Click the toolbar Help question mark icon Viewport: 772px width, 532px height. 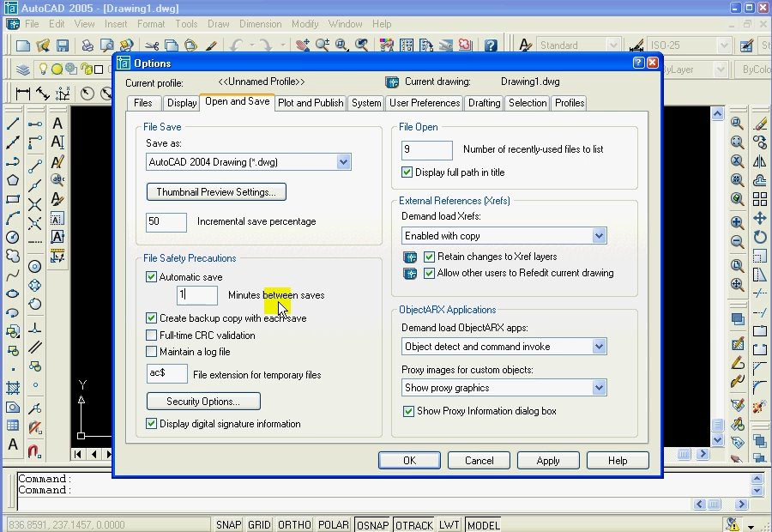click(491, 45)
